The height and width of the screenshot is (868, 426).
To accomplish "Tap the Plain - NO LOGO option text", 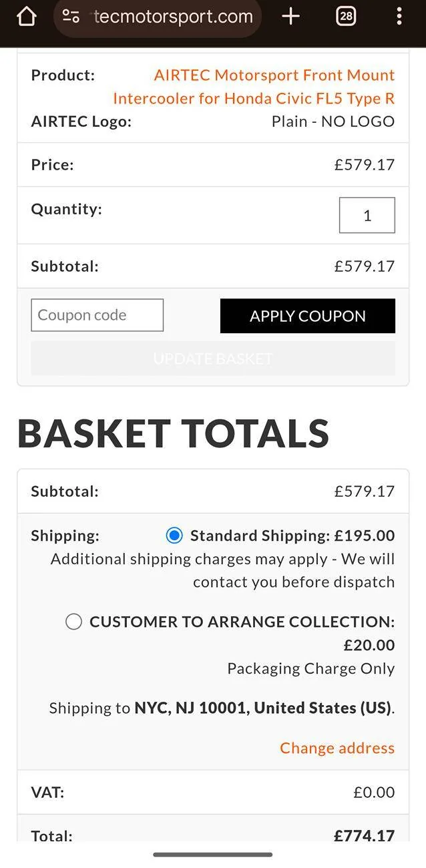I will [x=333, y=122].
